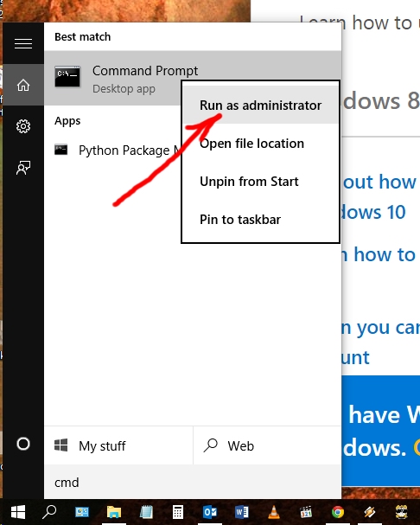420x525 pixels.
Task: Open Word from the taskbar
Action: coord(242,512)
